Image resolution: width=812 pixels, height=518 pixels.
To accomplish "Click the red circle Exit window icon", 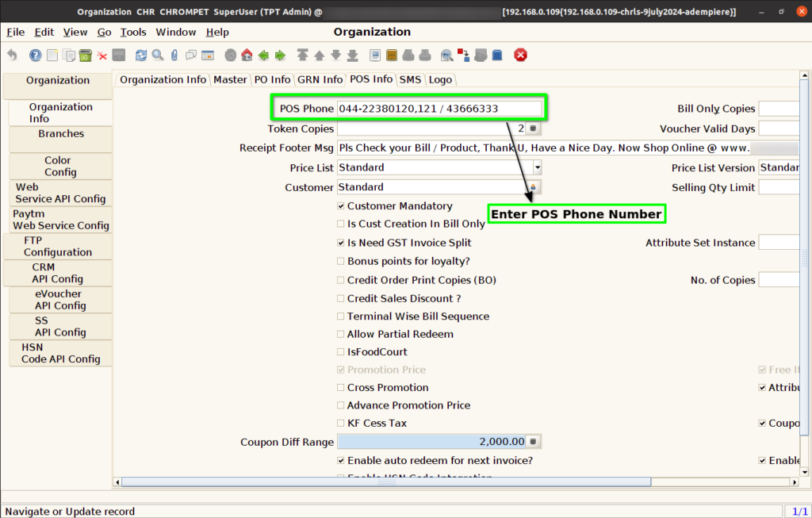I will coord(520,55).
